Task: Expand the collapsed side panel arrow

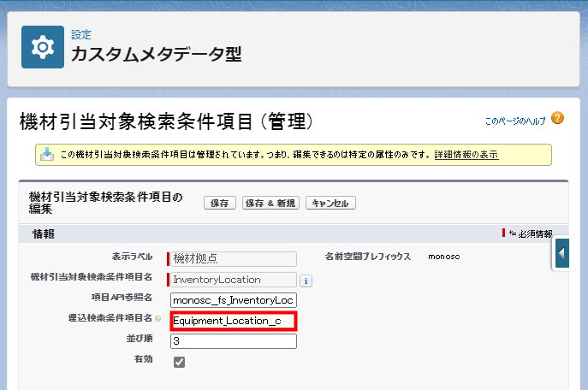Action: 562,253
